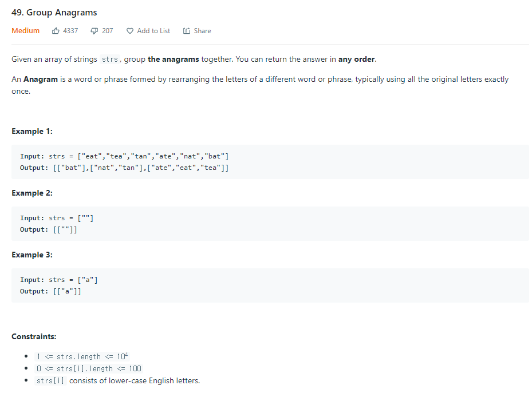Click the '49. Group Anagrams' title
Screen dimensions: 532x397
[x=54, y=13]
